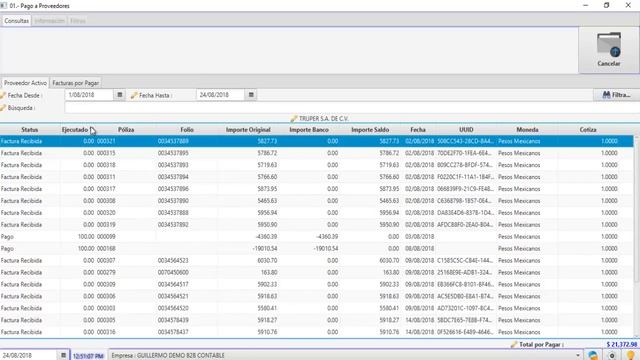Sort by the Fecha column header

pyautogui.click(x=418, y=130)
